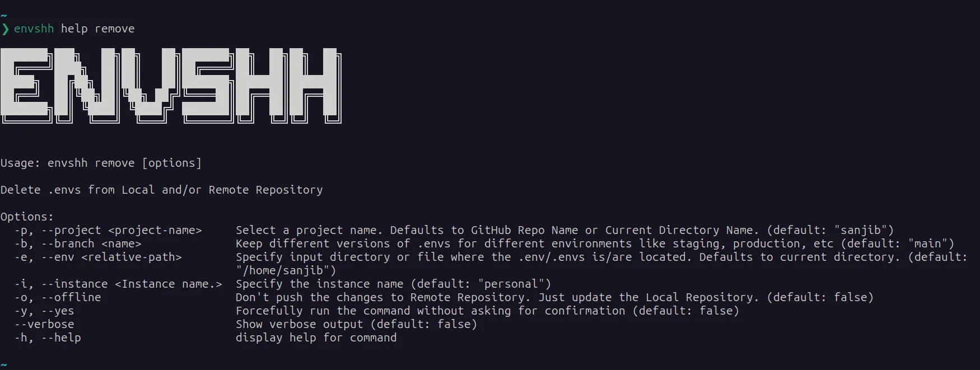Click the 'display help for command' description
Image resolution: width=980 pixels, height=370 pixels.
316,338
